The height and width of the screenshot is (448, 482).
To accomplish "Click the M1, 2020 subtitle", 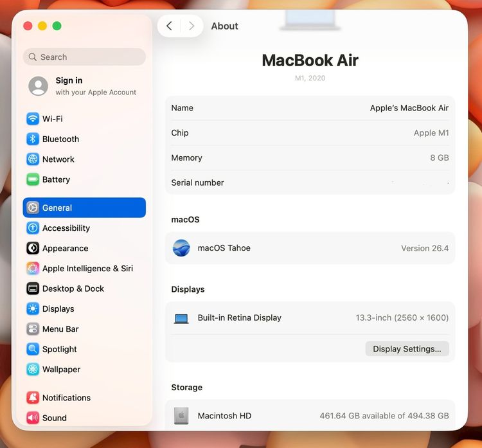I will (x=310, y=78).
